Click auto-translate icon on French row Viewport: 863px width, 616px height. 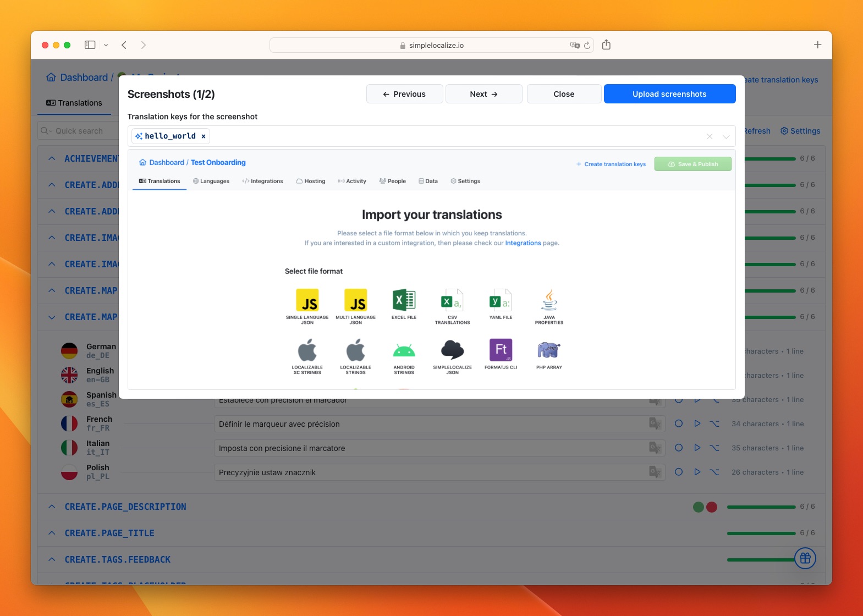(655, 424)
